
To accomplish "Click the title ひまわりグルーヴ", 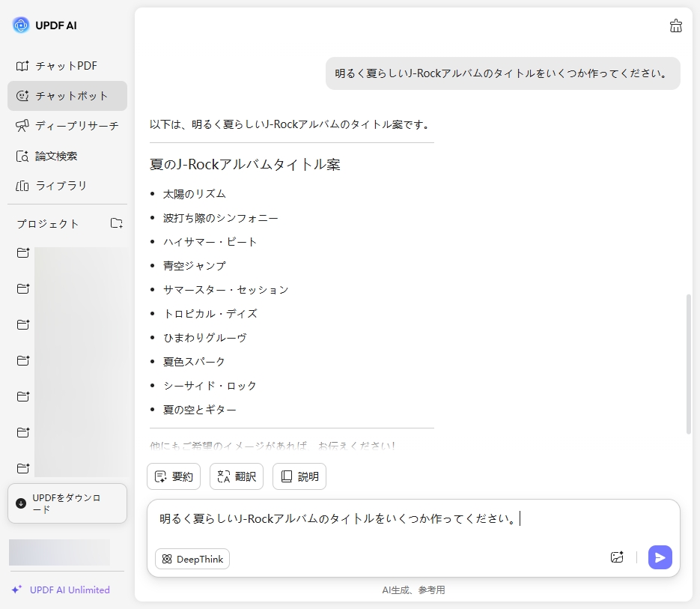I will pyautogui.click(x=205, y=338).
